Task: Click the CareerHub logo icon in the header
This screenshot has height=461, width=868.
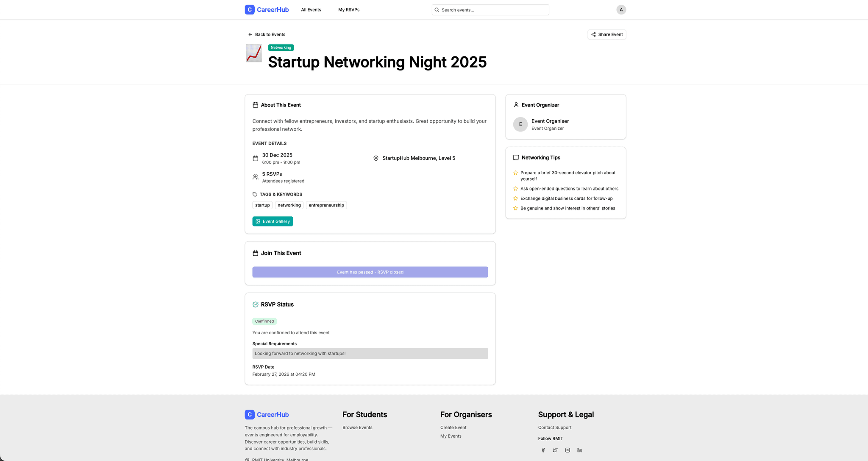Action: tap(249, 9)
